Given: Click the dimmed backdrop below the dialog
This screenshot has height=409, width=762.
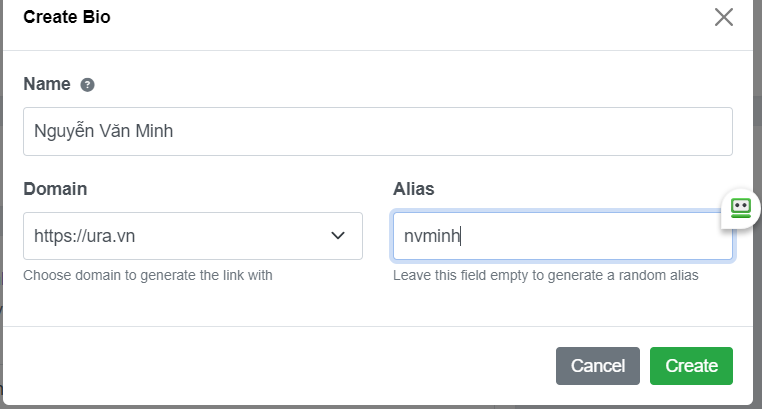Looking at the screenshot, I should tap(380, 406).
